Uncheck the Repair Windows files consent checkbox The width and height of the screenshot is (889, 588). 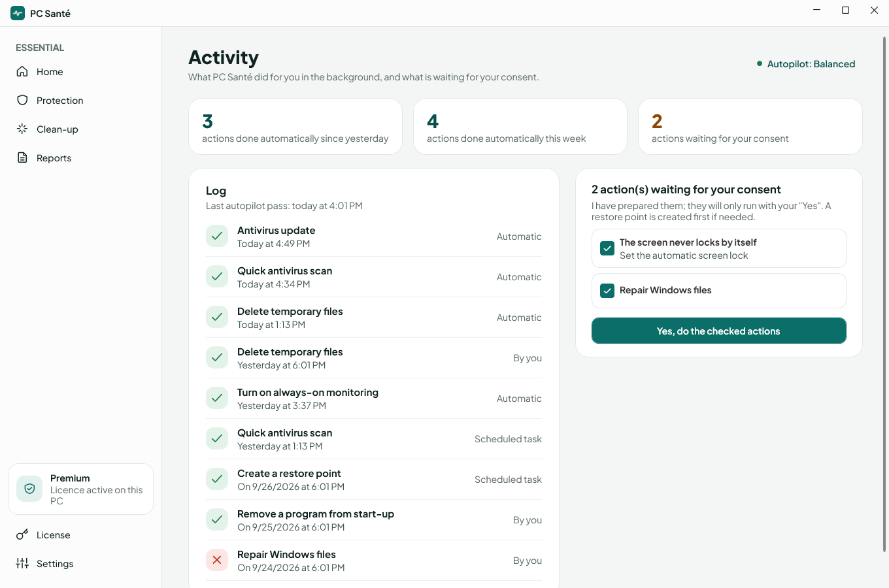click(x=607, y=291)
